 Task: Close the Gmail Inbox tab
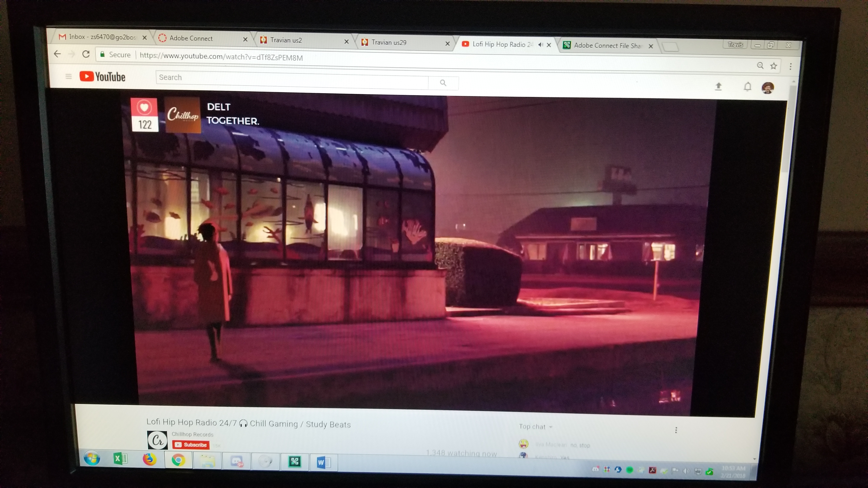tap(144, 37)
